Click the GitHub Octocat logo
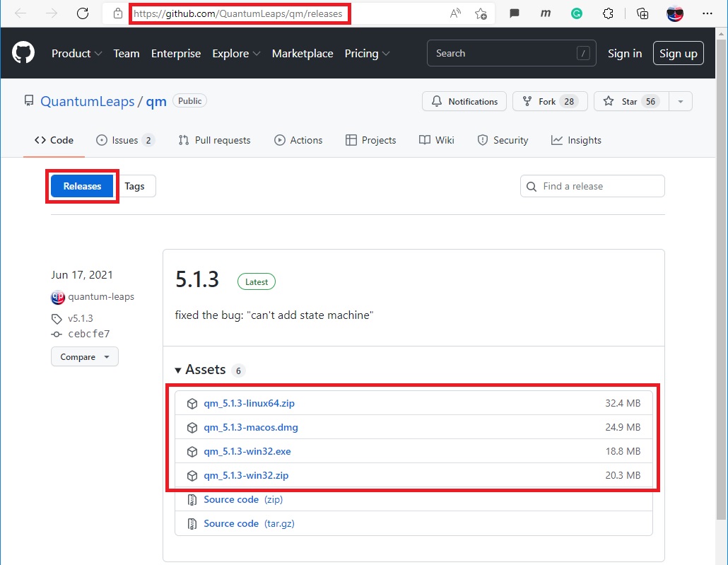Image resolution: width=728 pixels, height=565 pixels. [x=23, y=53]
